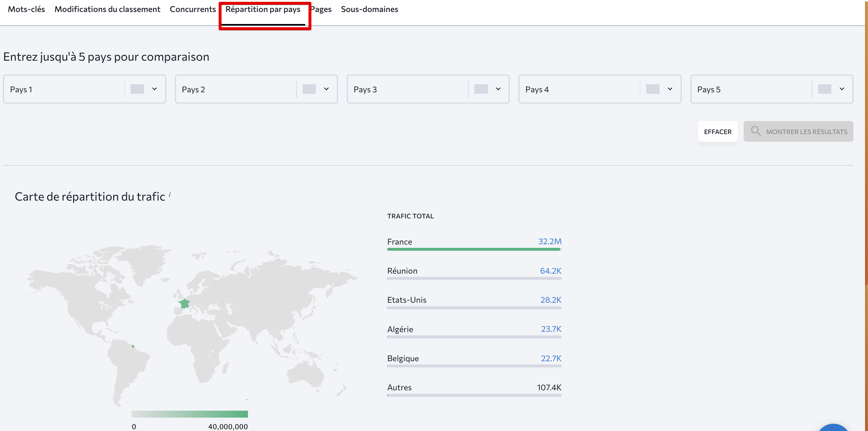Click the Réunion country label
This screenshot has height=431, width=868.
402,271
